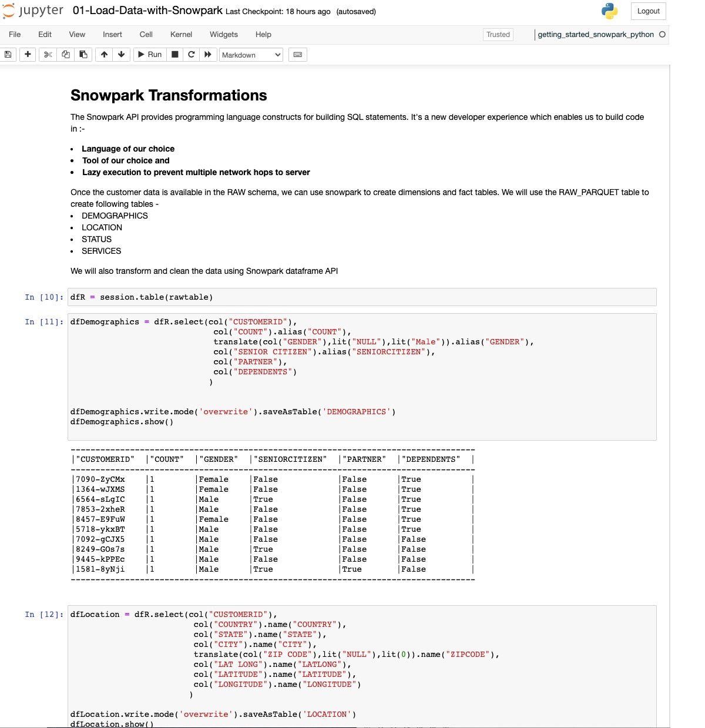Insert a cell below with plus icon
The width and height of the screenshot is (705, 728).
tap(28, 55)
